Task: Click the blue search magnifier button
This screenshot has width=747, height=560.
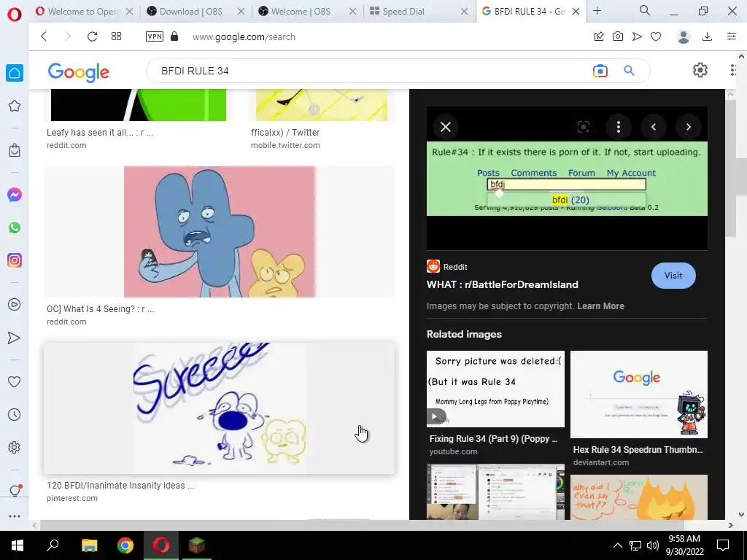Action: point(630,71)
